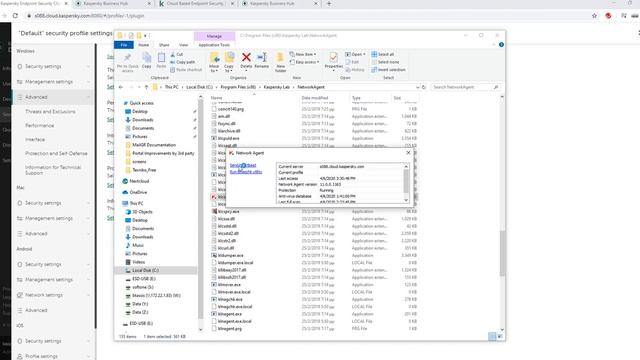Click Edit in the Open group

coord(352,62)
